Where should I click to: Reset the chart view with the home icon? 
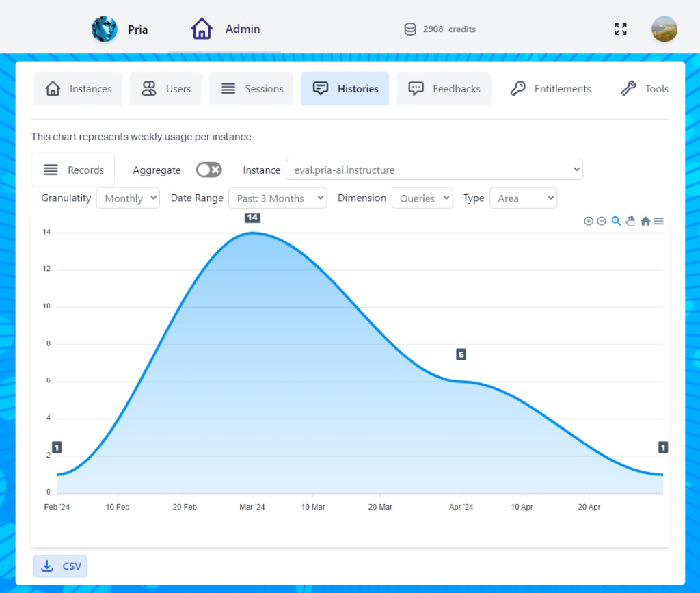[645, 221]
